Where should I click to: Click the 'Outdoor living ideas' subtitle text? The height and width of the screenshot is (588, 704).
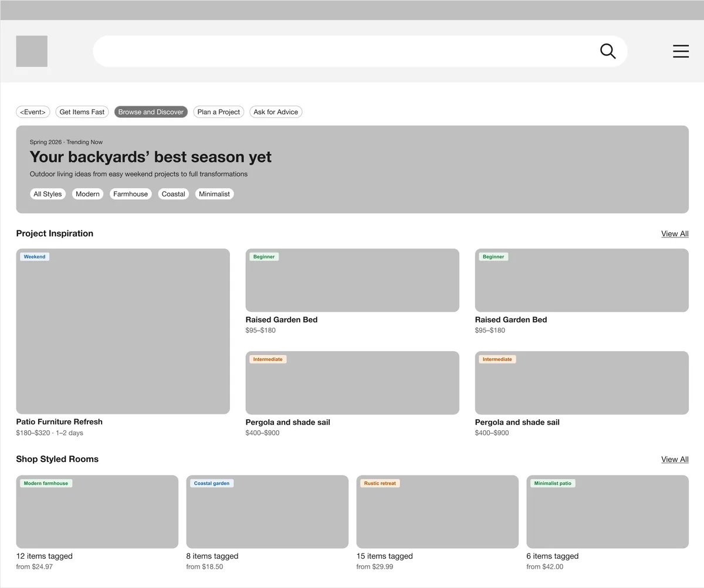pyautogui.click(x=138, y=174)
